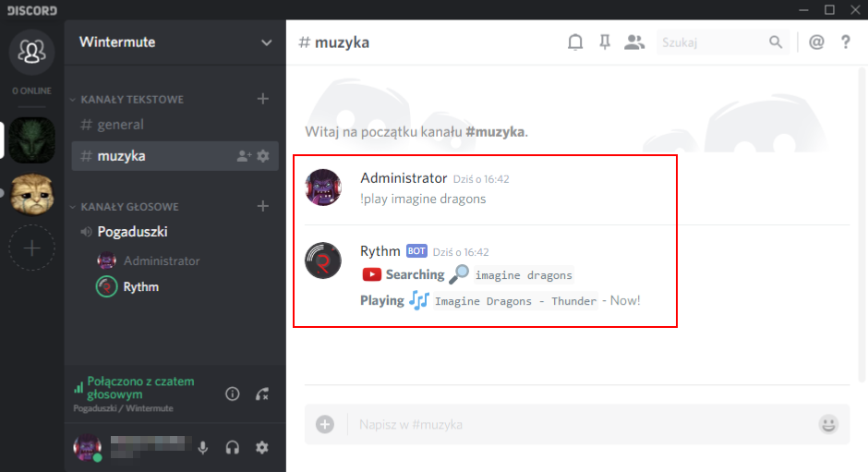Show pinned messages

click(605, 42)
